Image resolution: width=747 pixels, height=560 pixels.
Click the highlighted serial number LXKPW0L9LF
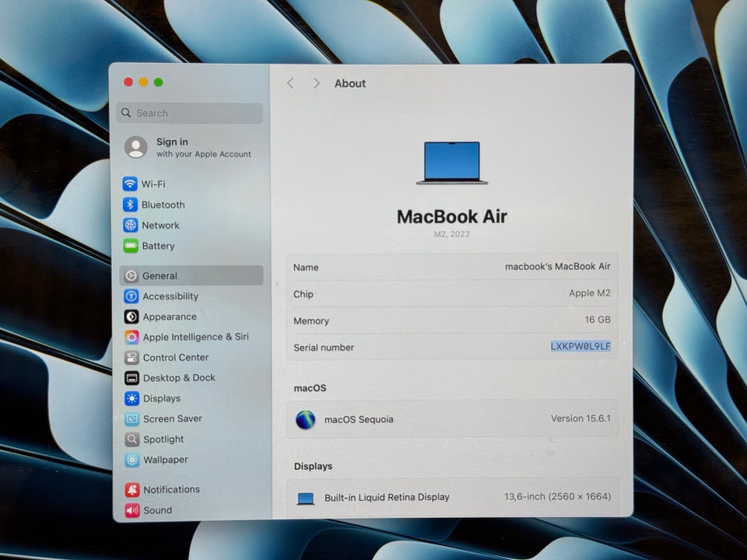[580, 346]
